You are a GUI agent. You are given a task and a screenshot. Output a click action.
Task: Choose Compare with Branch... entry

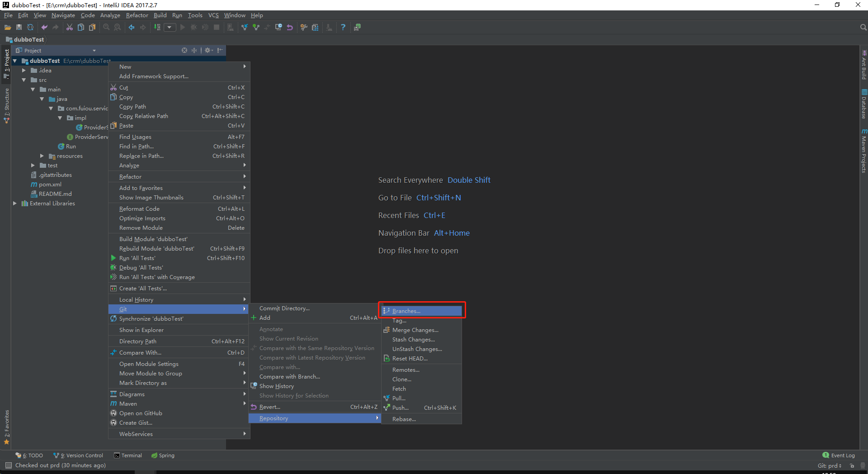[315, 377]
